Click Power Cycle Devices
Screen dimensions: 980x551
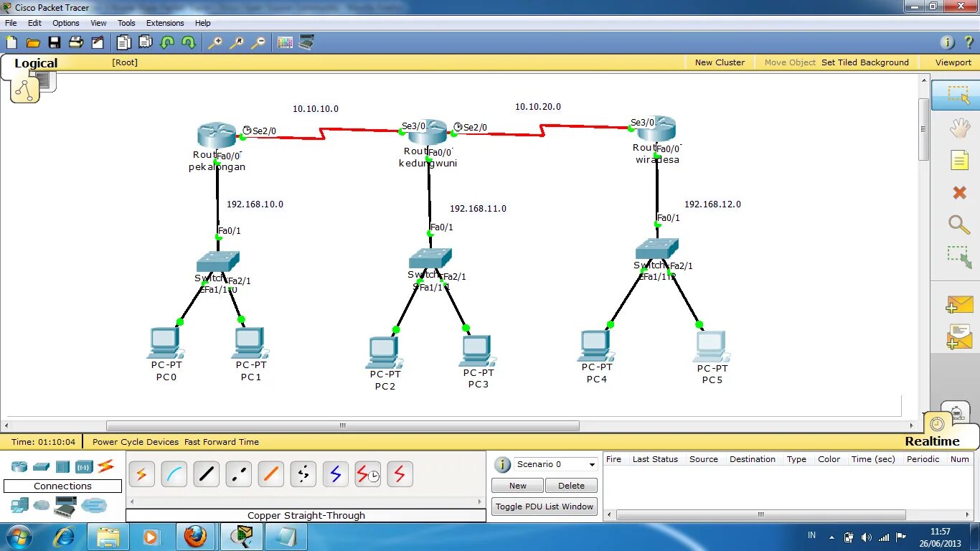point(136,442)
